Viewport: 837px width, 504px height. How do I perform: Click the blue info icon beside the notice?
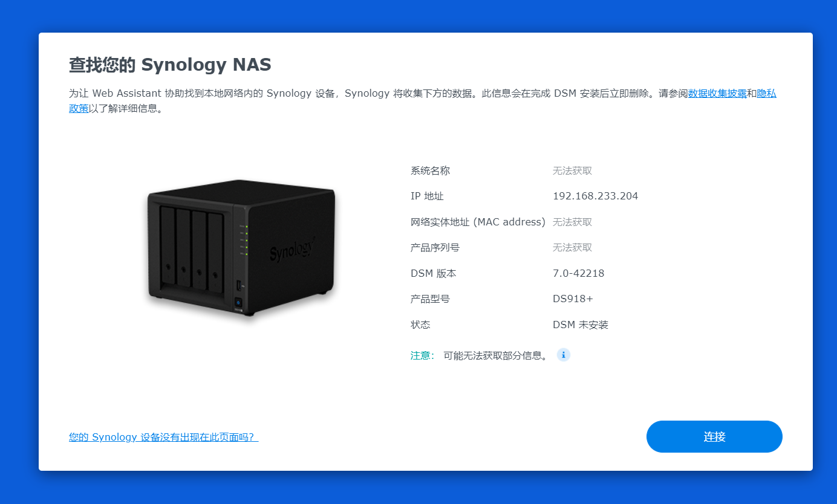pyautogui.click(x=563, y=355)
